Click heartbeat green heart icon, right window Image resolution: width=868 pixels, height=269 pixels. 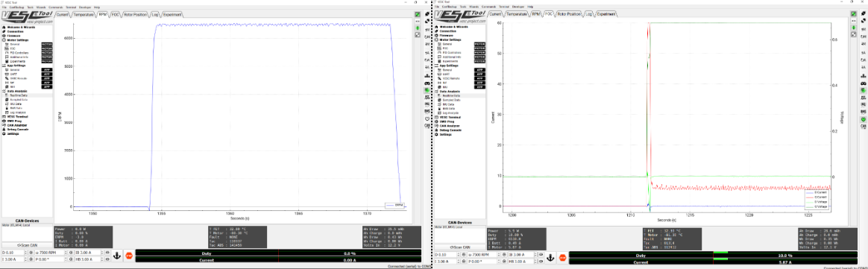[x=863, y=119]
